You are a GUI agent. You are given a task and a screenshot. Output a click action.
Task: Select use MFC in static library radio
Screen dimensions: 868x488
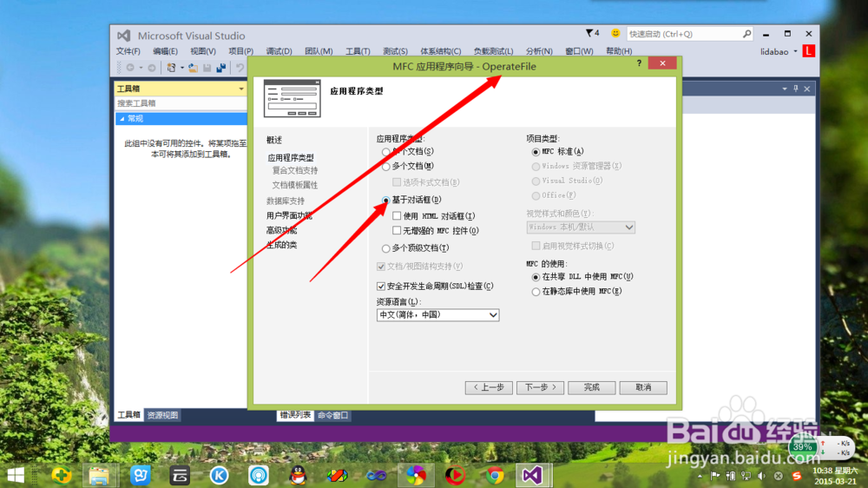tap(536, 292)
